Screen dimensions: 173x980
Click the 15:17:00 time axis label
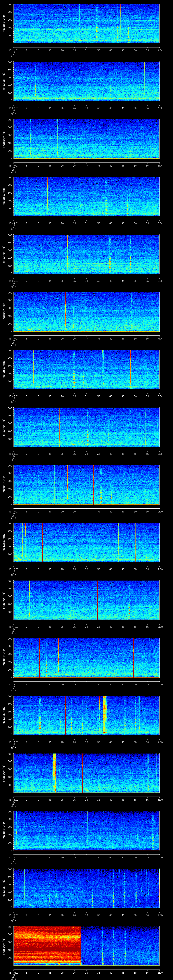click(x=13, y=973)
